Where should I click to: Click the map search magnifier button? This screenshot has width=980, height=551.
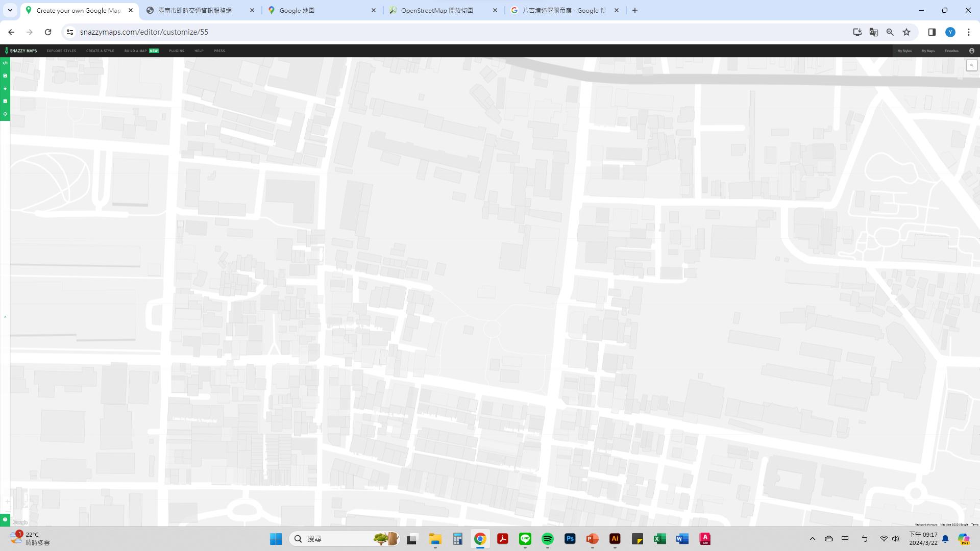click(x=971, y=65)
